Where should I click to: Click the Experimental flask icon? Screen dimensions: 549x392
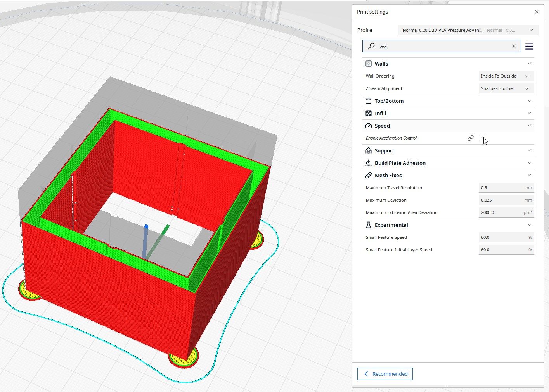point(369,225)
